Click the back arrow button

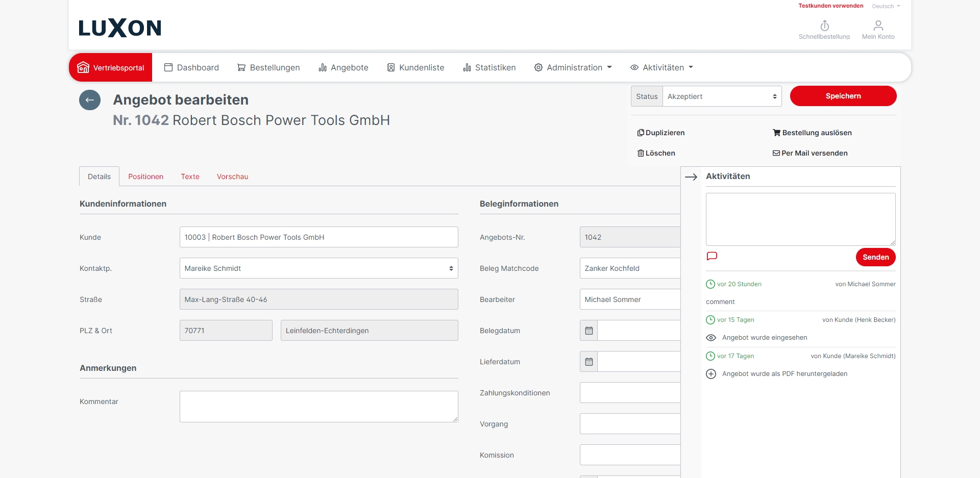[90, 100]
